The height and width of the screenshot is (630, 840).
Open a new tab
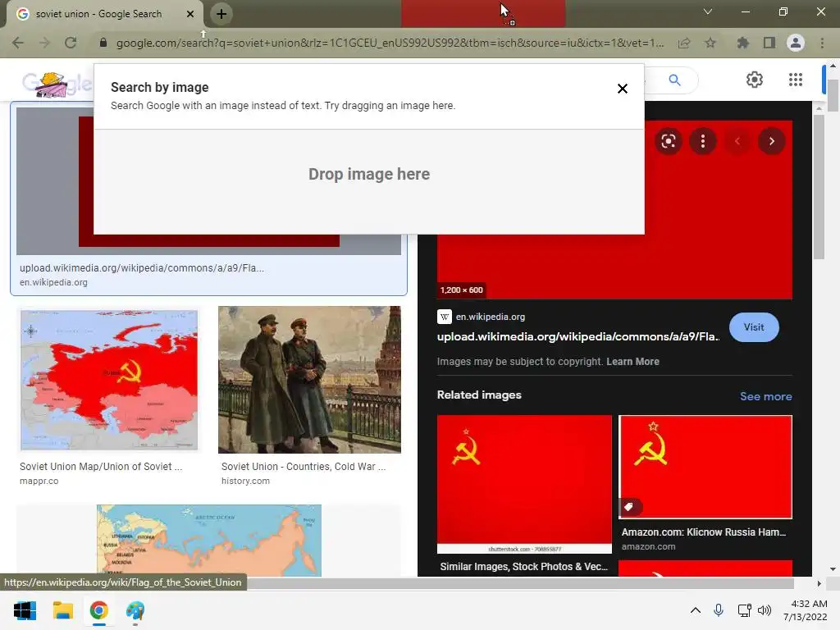(x=221, y=14)
